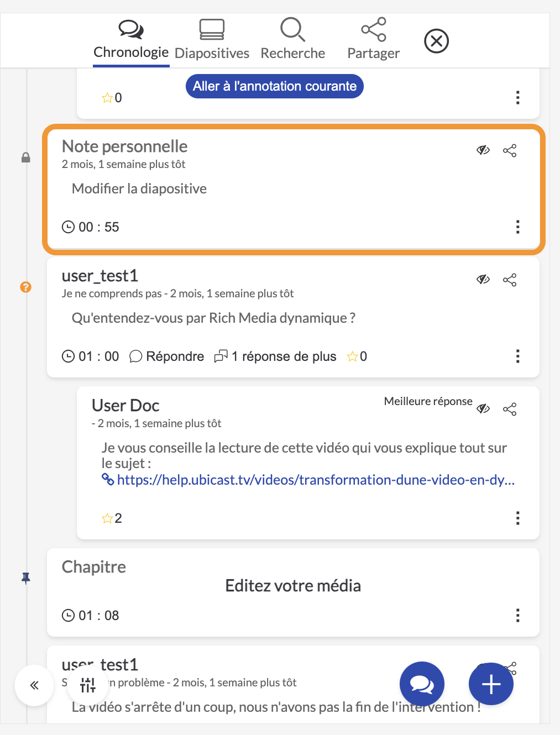Toggle visibility of user_test1's question
The width and height of the screenshot is (560, 735).
483,279
